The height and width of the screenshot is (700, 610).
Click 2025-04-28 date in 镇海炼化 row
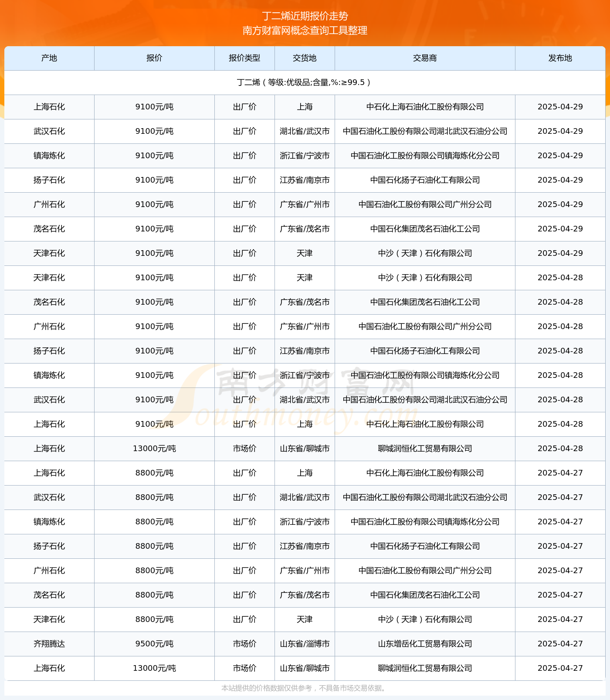(560, 375)
